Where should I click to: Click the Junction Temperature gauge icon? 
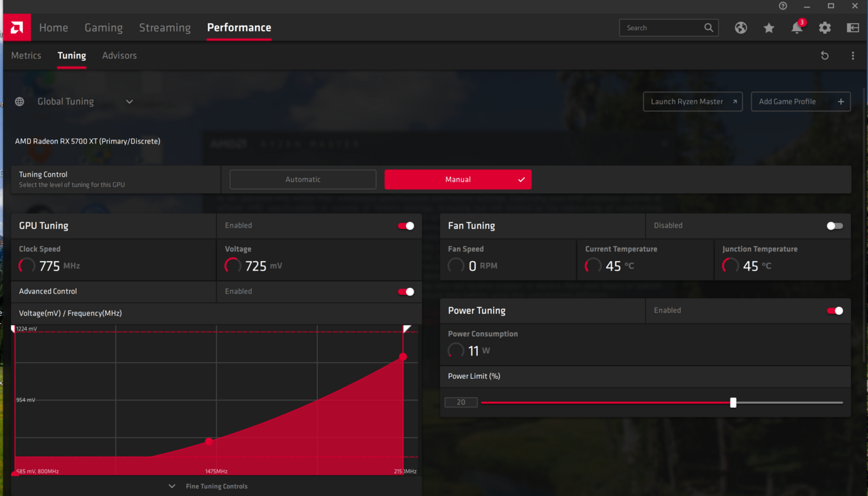pos(730,266)
